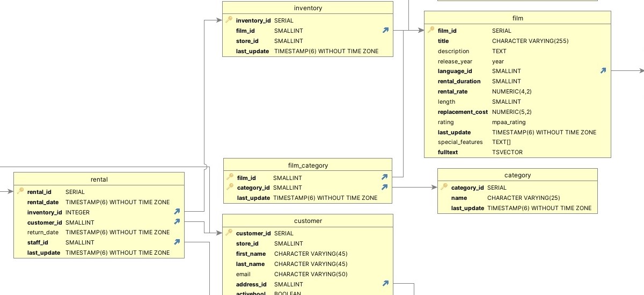Image resolution: width=644 pixels, height=295 pixels.
Task: Click foreign key arrow on inventory film_id row
Action: click(385, 31)
